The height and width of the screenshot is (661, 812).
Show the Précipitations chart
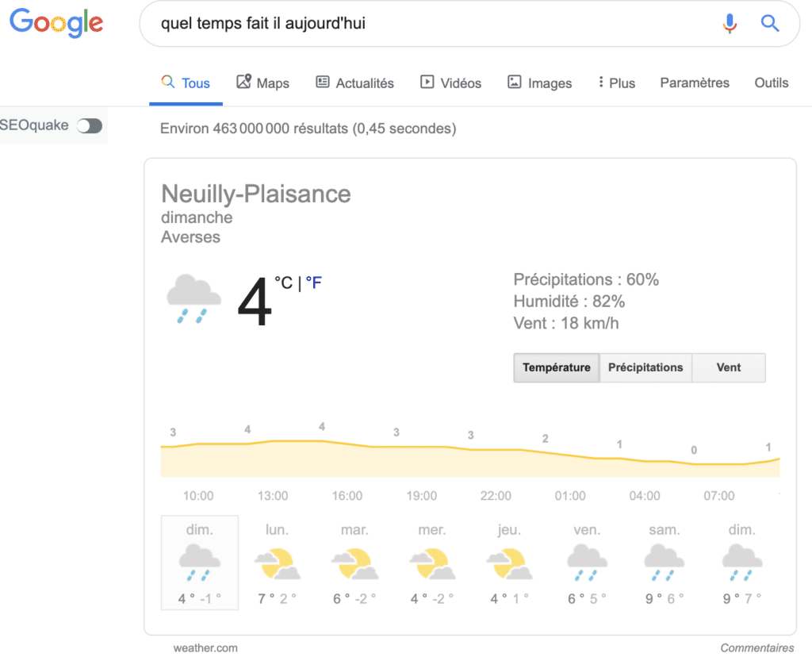(645, 367)
